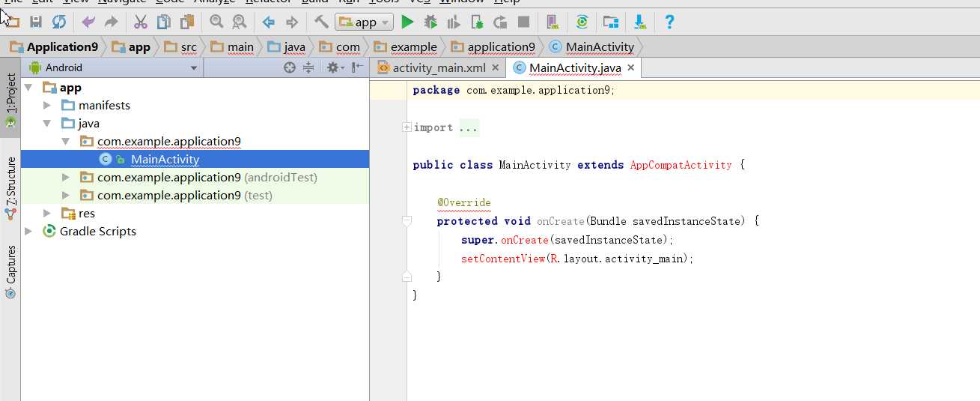Collapse the first com.example.application9 package
The width and height of the screenshot is (980, 401).
pyautogui.click(x=65, y=142)
